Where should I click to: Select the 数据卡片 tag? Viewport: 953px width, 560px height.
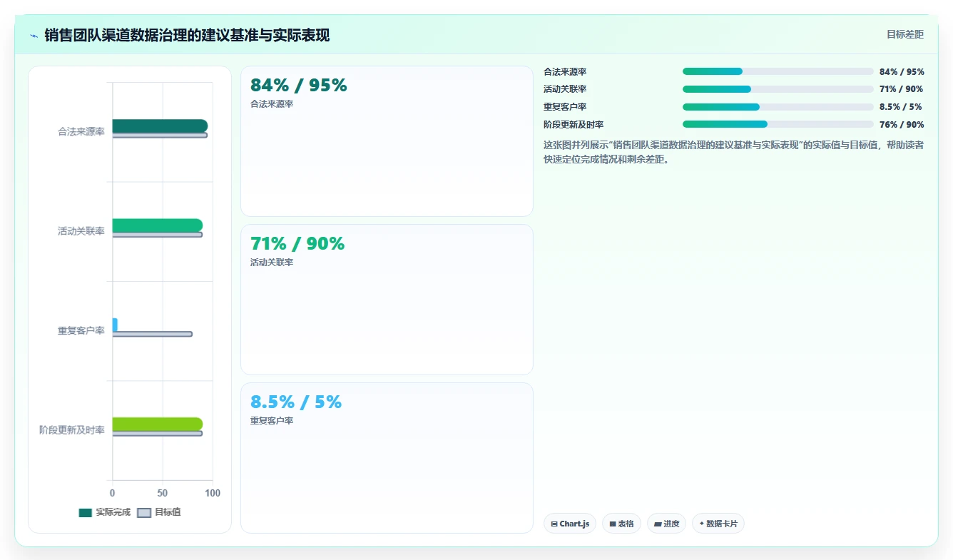(718, 524)
